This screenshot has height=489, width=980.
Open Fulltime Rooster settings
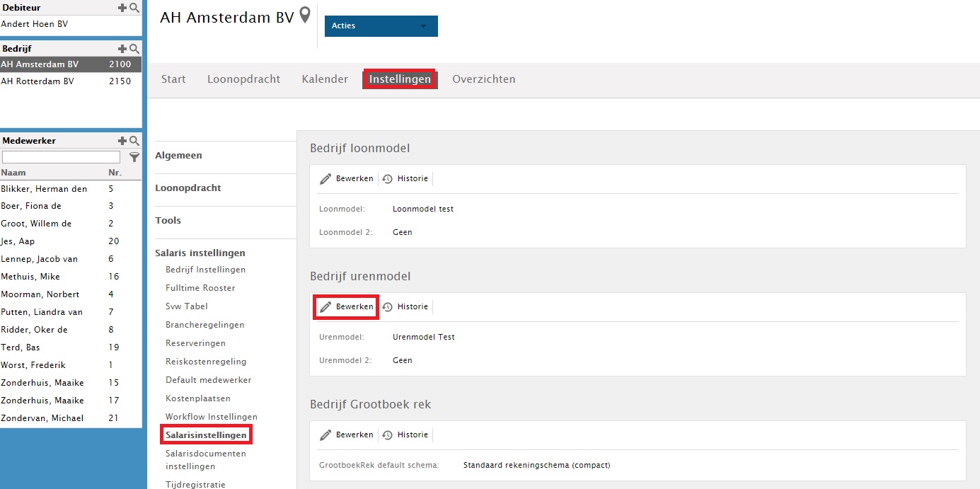click(x=200, y=288)
